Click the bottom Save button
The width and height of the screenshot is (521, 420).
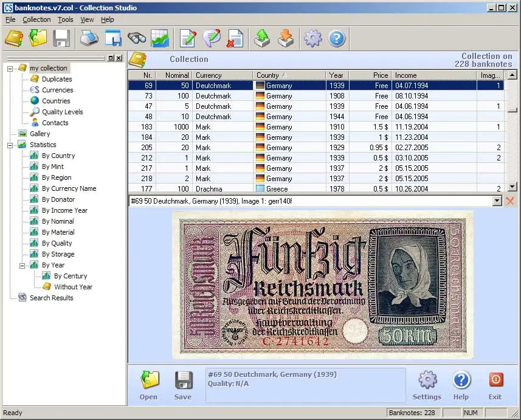[183, 385]
